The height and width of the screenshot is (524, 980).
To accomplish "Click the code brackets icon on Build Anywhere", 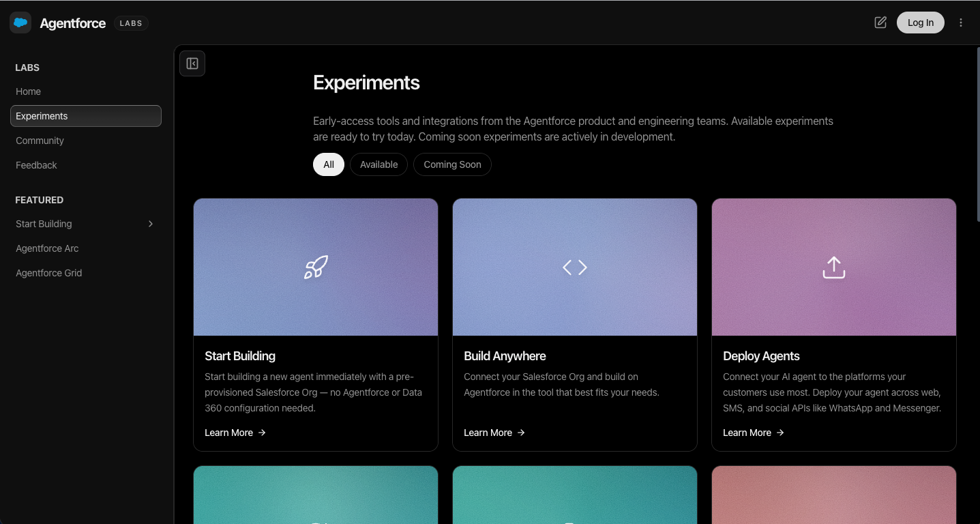I will pyautogui.click(x=575, y=267).
